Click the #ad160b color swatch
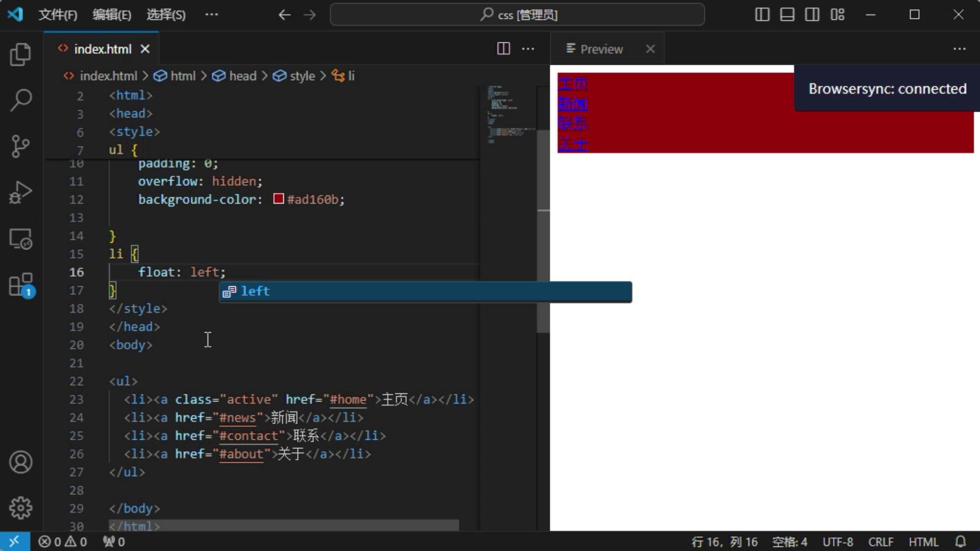Viewport: 980px width, 551px height. click(x=278, y=199)
